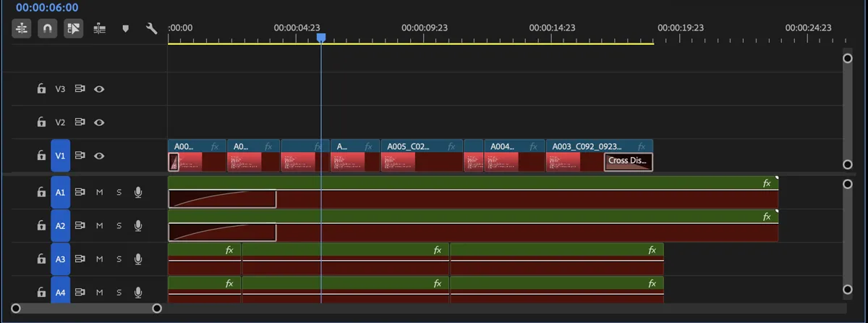Target the A1 track button
The width and height of the screenshot is (868, 323).
(x=61, y=193)
